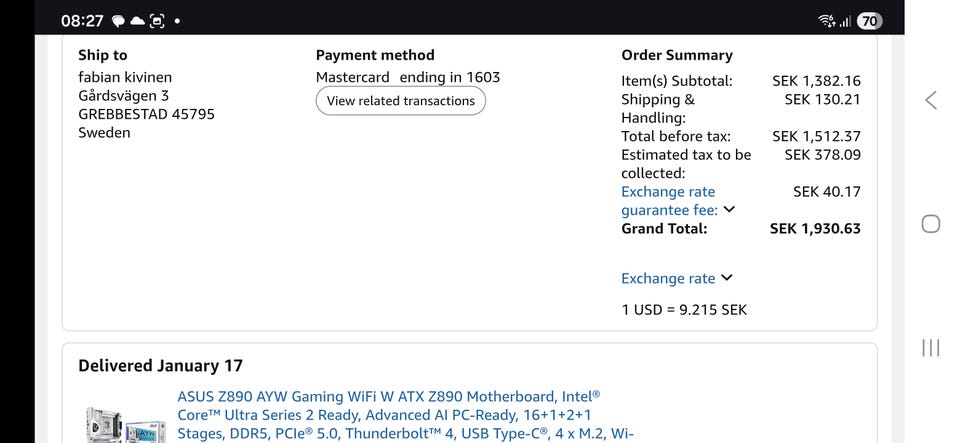Expand the Exchange rate guarantee fee chevron

pyautogui.click(x=729, y=210)
